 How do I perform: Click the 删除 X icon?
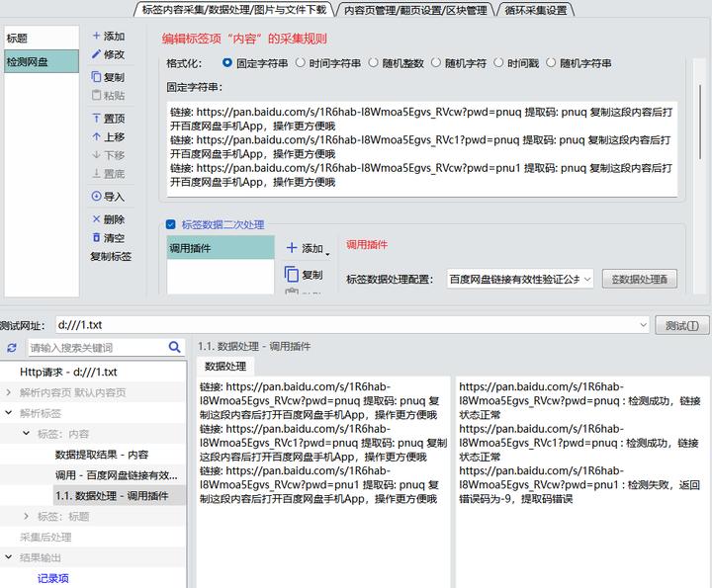(96, 219)
